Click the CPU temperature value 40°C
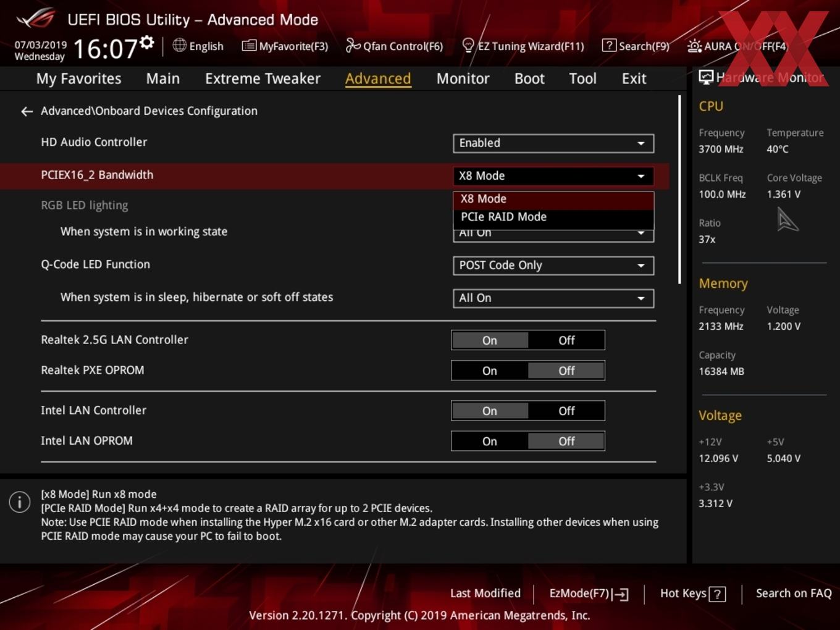840x630 pixels. click(778, 149)
